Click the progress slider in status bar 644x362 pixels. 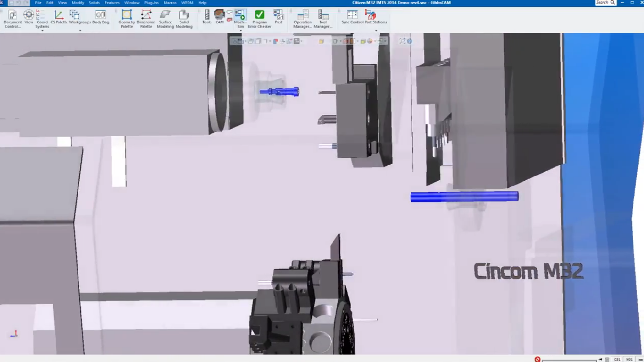click(569, 360)
